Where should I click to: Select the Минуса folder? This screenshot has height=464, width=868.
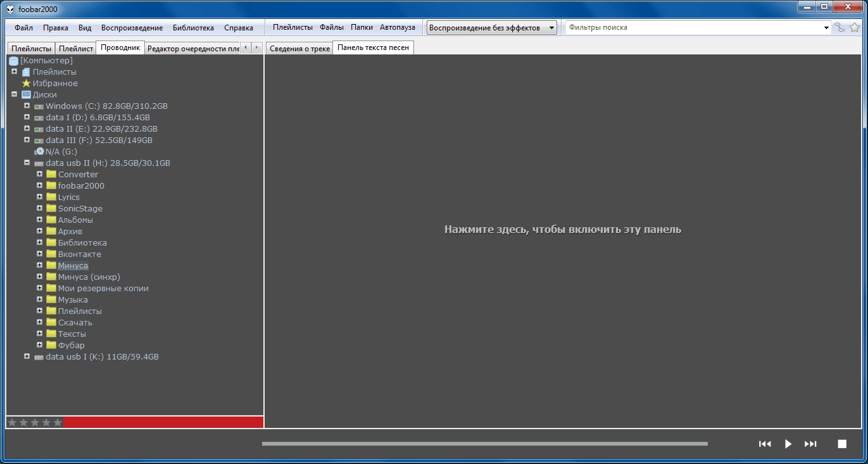coord(73,266)
